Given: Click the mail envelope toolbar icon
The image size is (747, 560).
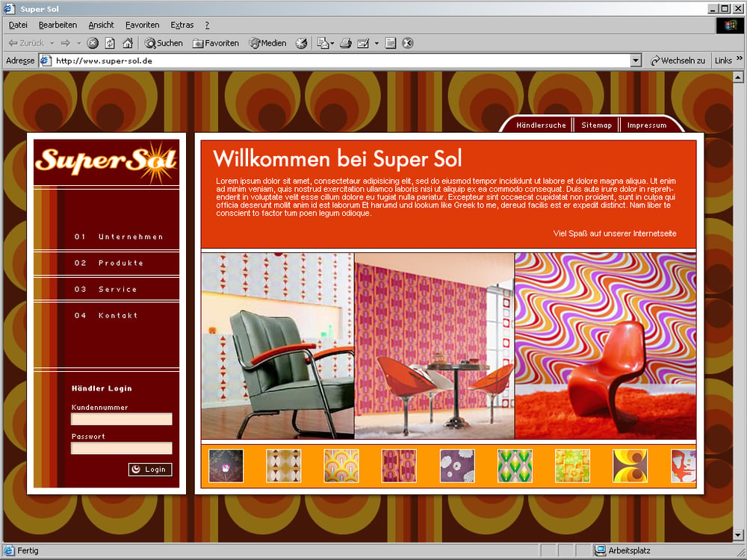Looking at the screenshot, I should 323,43.
